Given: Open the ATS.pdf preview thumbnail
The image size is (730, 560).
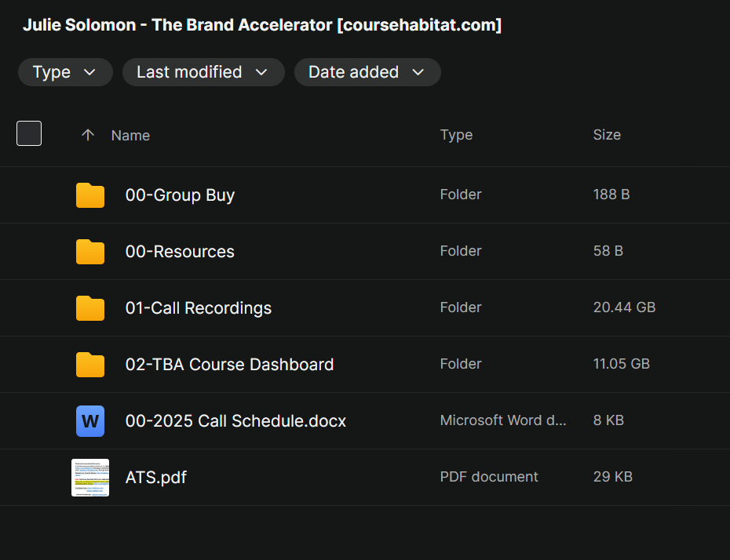Looking at the screenshot, I should pyautogui.click(x=90, y=478).
